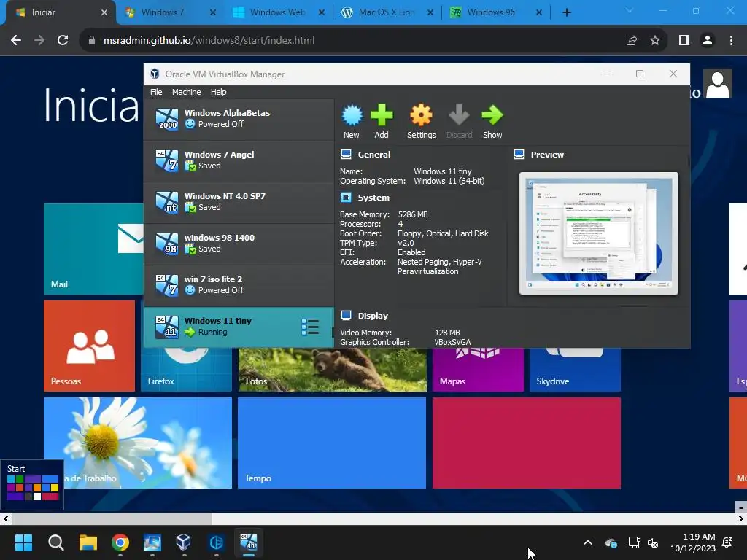Bookmark this page with star icon

pyautogui.click(x=655, y=41)
